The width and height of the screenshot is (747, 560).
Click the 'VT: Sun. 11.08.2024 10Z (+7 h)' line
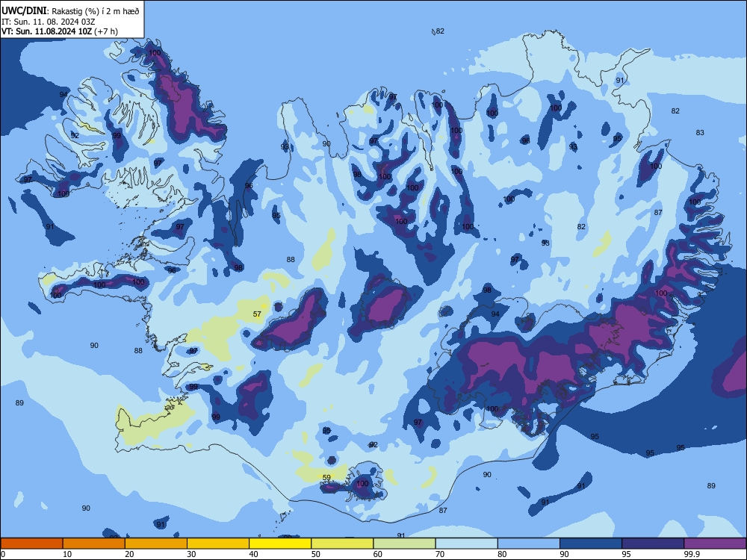60,31
